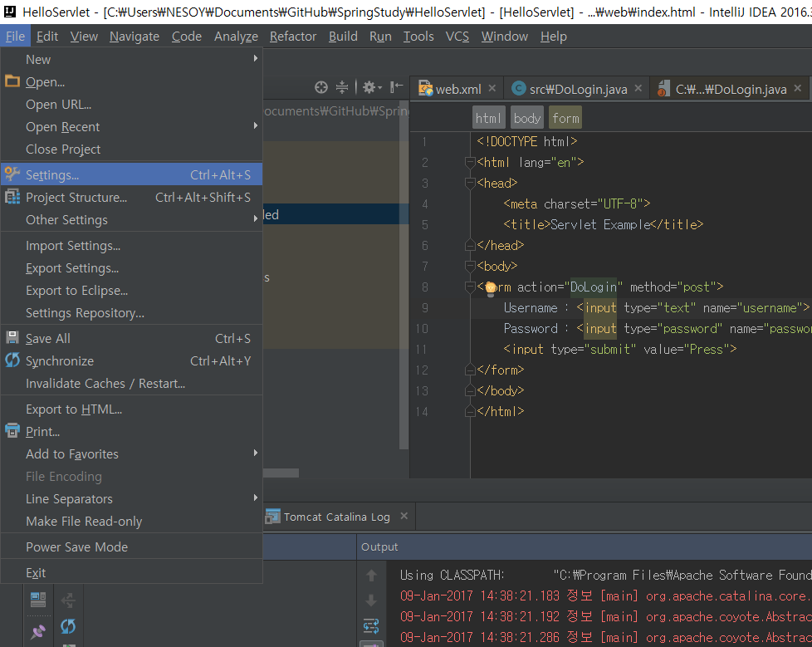Viewport: 812px width, 647px height.
Task: Toggle soft wraps icon in Output panel
Action: [x=371, y=625]
